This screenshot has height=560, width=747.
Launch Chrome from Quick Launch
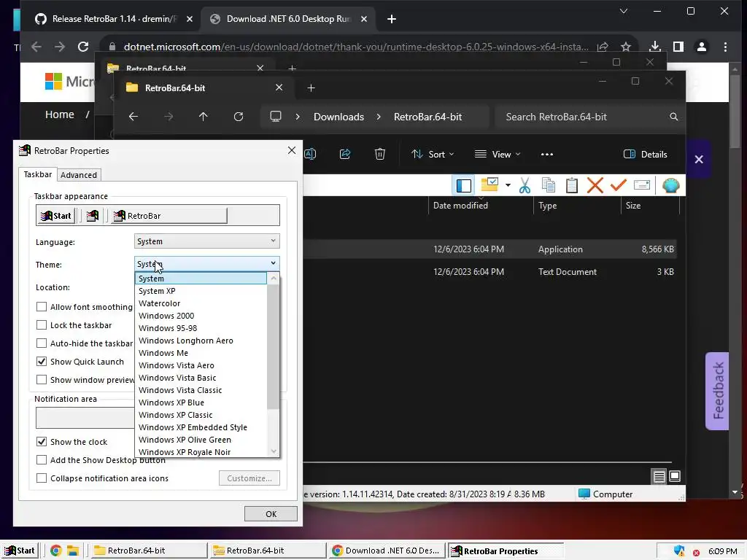coord(55,551)
